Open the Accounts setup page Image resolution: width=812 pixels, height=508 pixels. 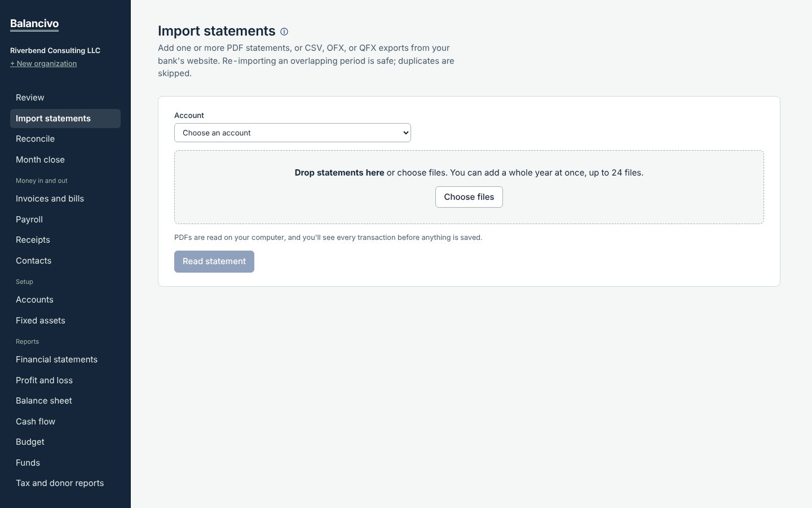tap(65, 300)
